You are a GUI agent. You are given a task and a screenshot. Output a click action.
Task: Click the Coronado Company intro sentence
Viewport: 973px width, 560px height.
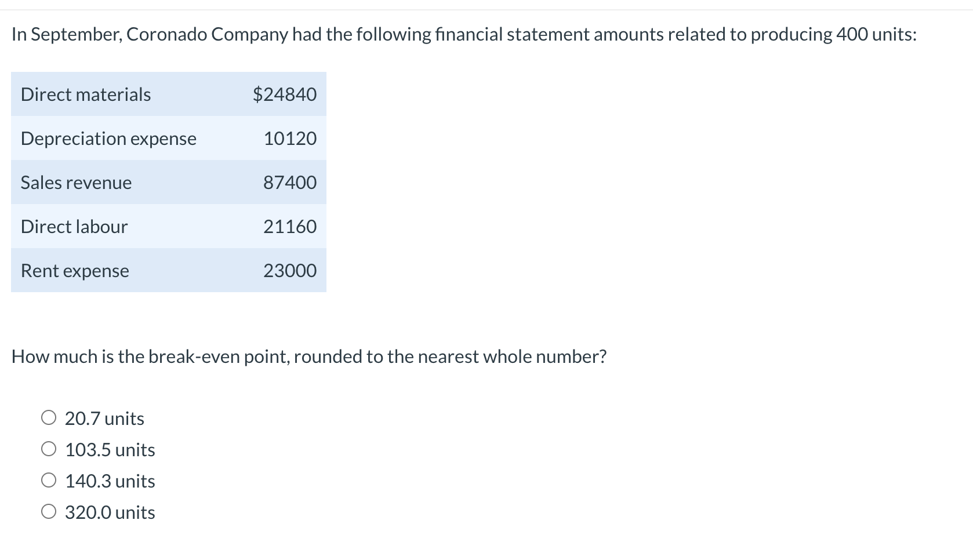pos(464,34)
